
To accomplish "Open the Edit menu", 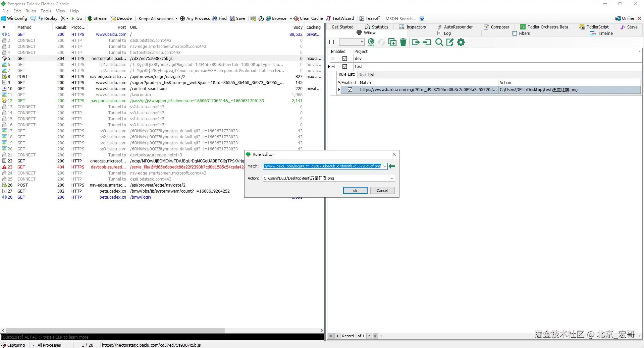I will click(x=17, y=11).
